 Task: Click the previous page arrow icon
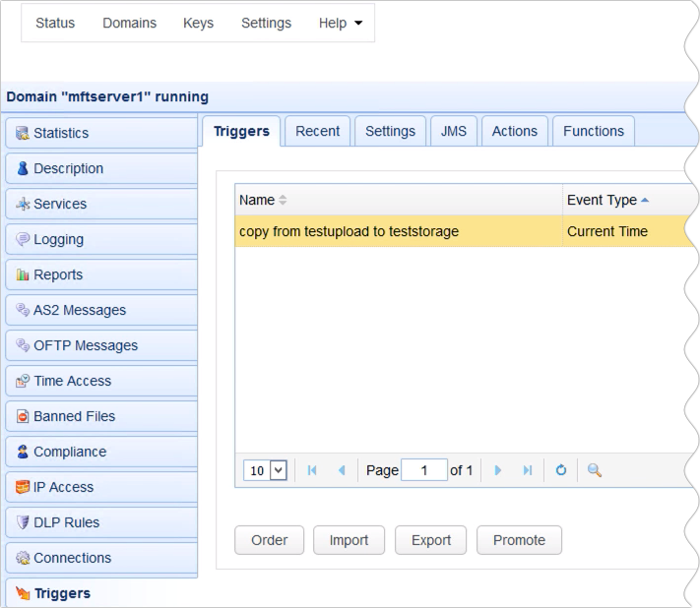[342, 470]
